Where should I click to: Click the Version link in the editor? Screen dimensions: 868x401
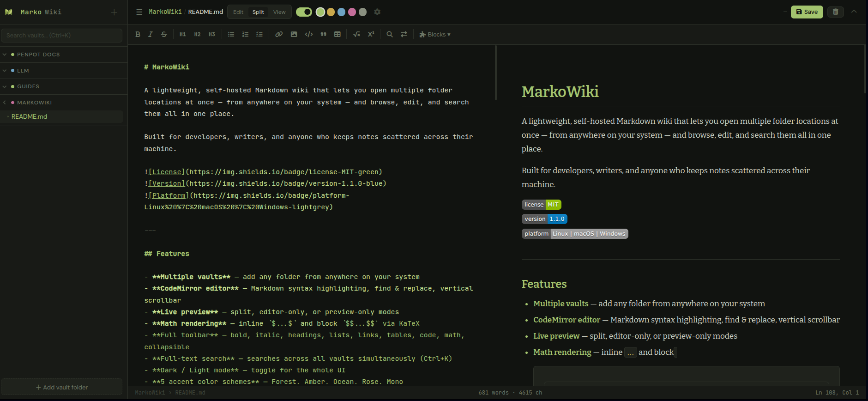click(x=167, y=183)
